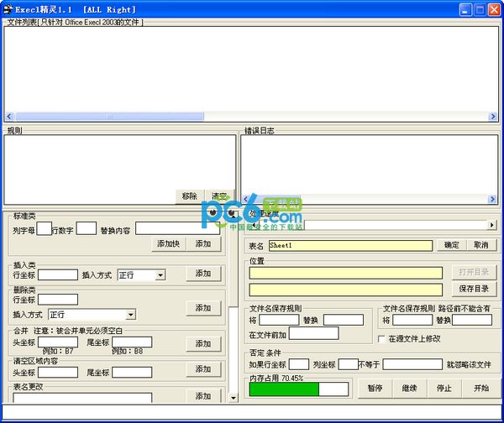Focus the first 位置 path field
This screenshot has width=504, height=423.
pos(345,273)
